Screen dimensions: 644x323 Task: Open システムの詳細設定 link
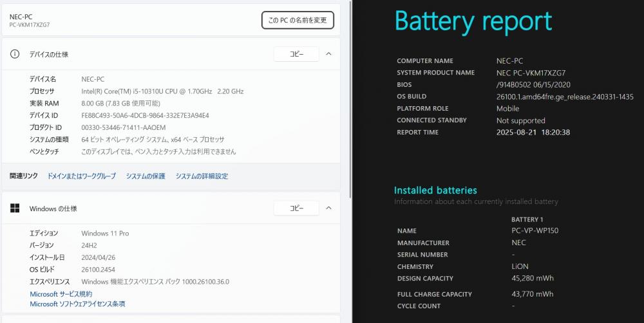202,176
